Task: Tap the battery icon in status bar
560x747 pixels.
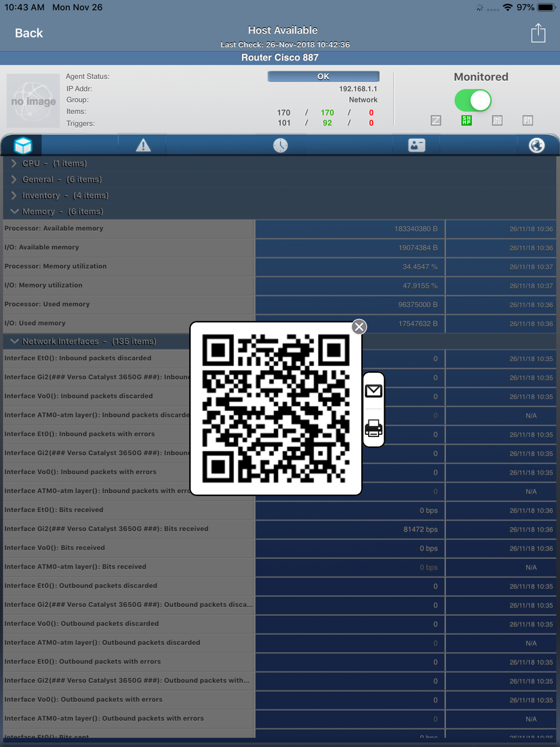Action: point(547,7)
